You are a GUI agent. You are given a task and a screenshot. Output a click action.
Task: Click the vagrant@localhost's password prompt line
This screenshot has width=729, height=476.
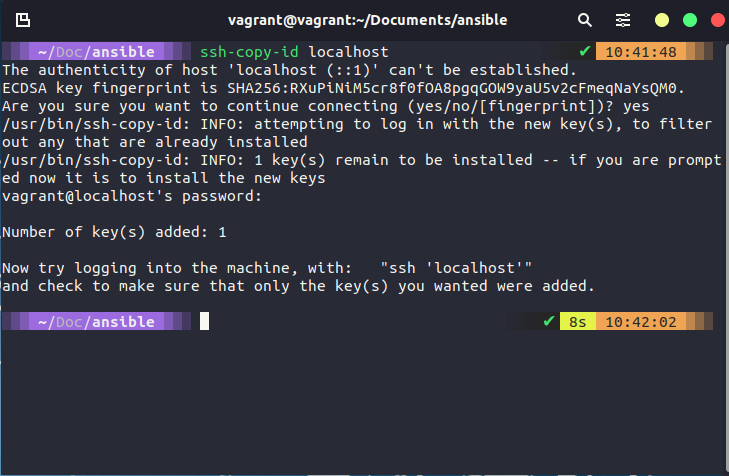click(x=132, y=196)
